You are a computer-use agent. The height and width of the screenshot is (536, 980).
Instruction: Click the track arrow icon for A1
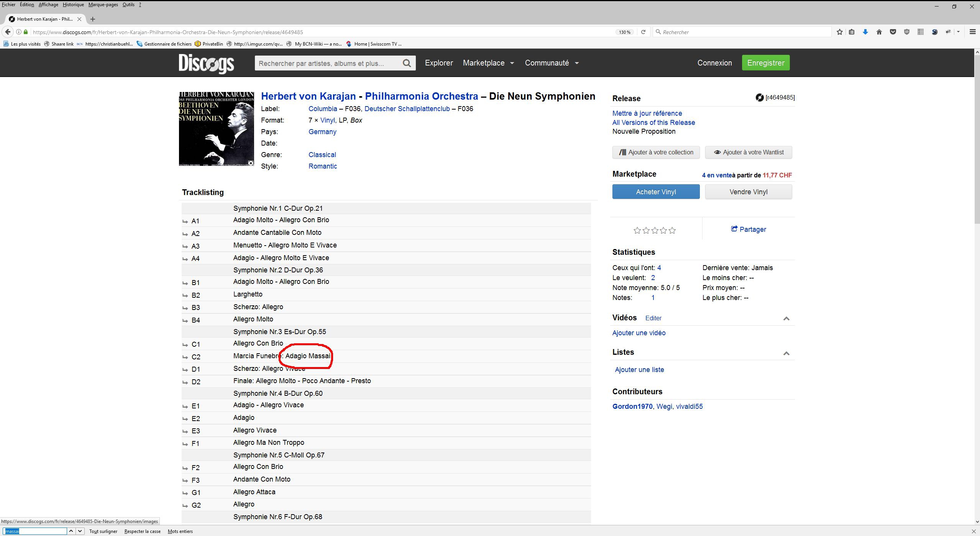coord(185,221)
